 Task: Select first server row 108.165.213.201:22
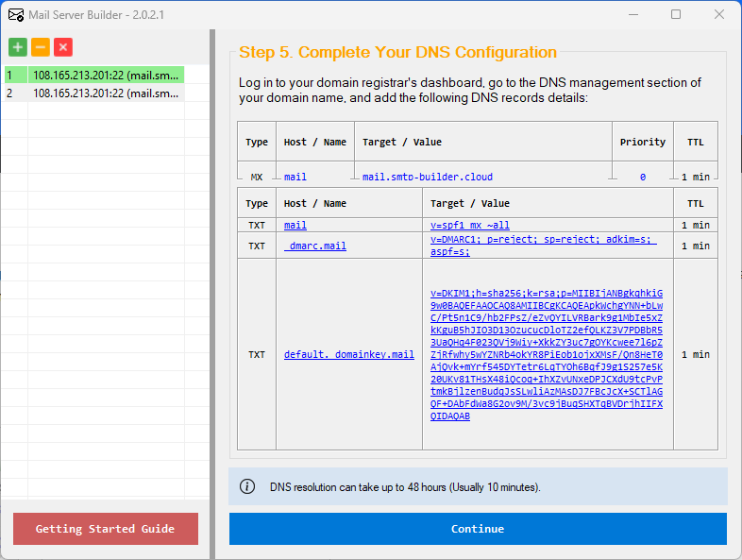106,75
